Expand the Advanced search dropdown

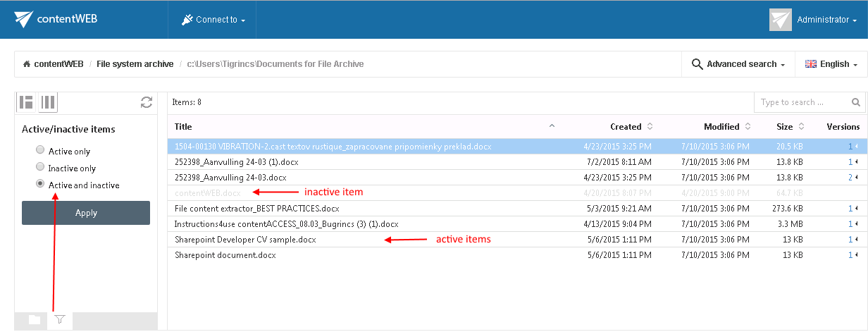pyautogui.click(x=738, y=64)
